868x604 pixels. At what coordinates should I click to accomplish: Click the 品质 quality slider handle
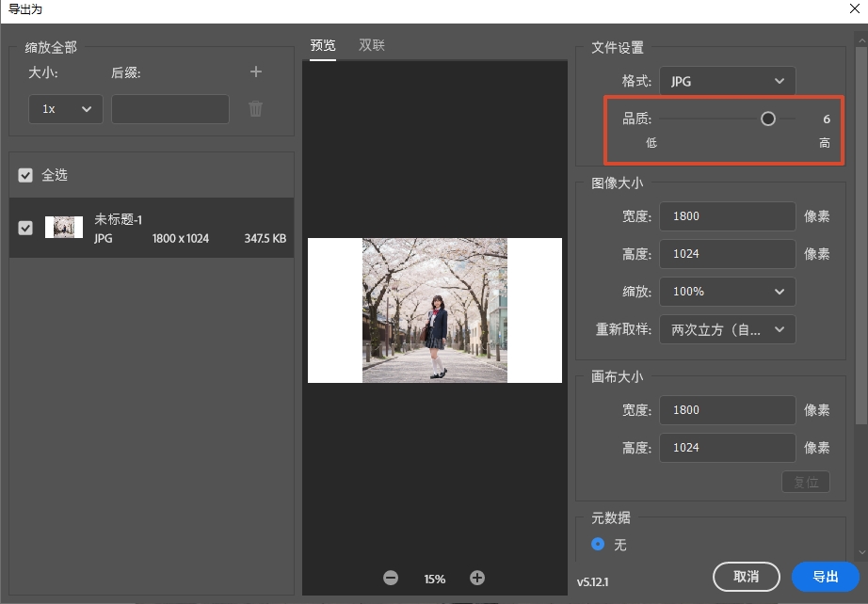click(768, 119)
